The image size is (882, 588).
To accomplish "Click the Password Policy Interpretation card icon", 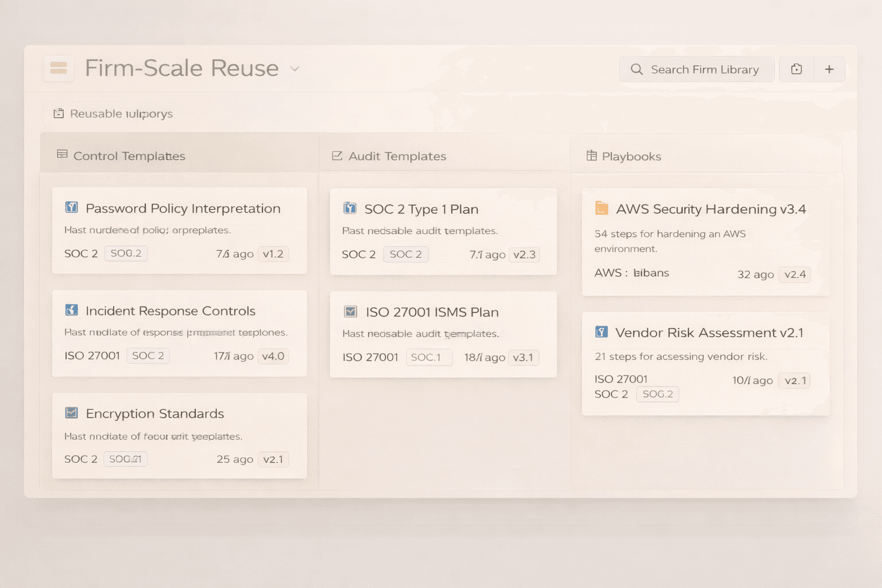I will click(72, 207).
